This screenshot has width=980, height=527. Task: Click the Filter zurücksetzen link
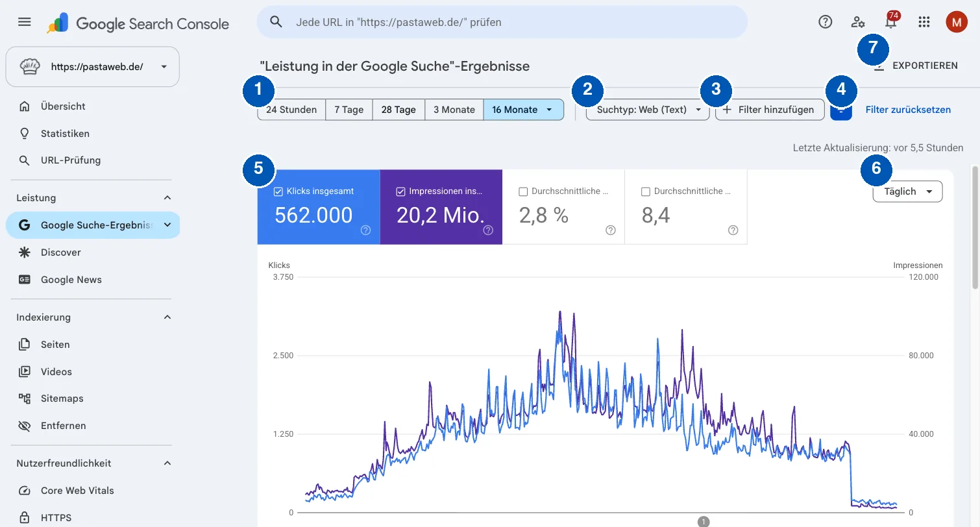click(908, 110)
